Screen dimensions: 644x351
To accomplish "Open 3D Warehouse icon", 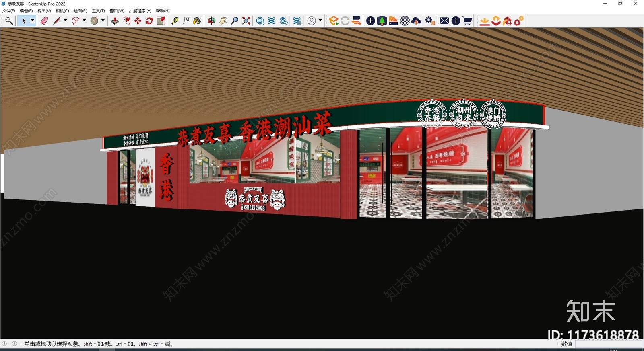I will pos(260,21).
